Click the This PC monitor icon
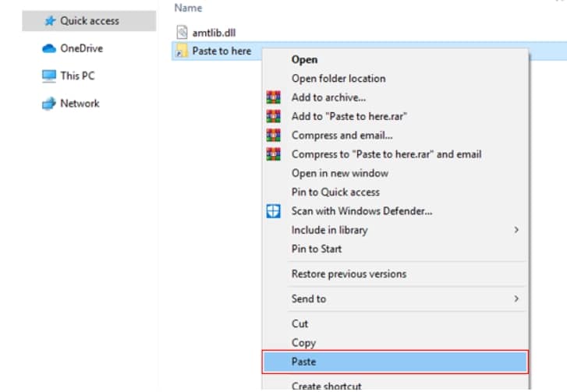This screenshot has width=567, height=392. (48, 76)
